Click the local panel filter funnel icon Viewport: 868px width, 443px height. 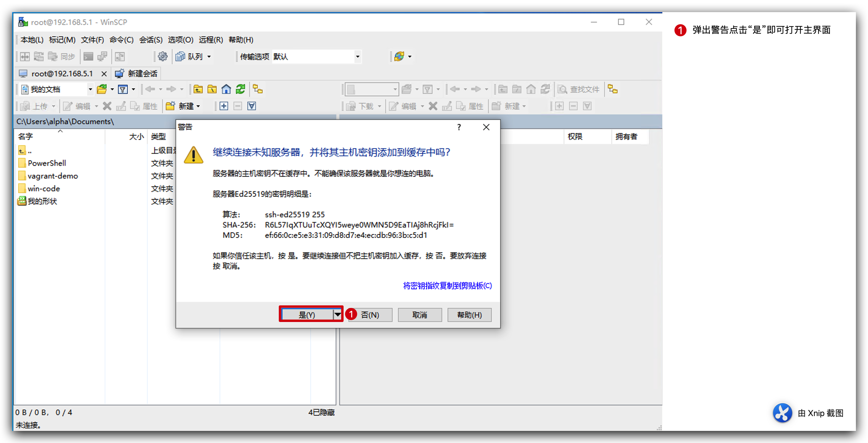(123, 89)
